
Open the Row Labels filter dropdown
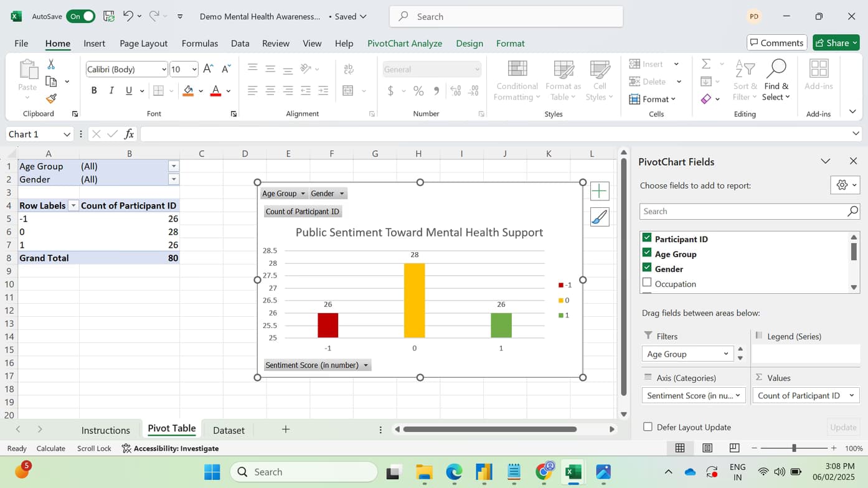pos(73,206)
